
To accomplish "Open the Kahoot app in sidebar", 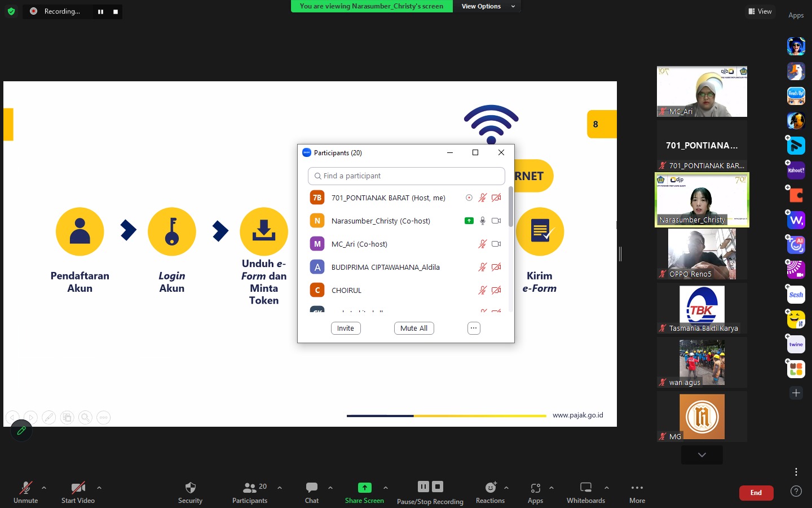I will point(796,170).
